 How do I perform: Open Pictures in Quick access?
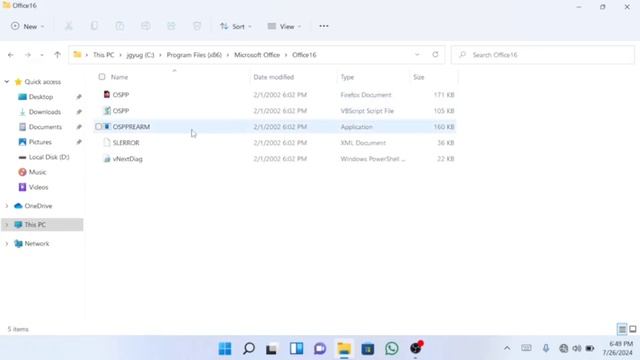[40, 142]
